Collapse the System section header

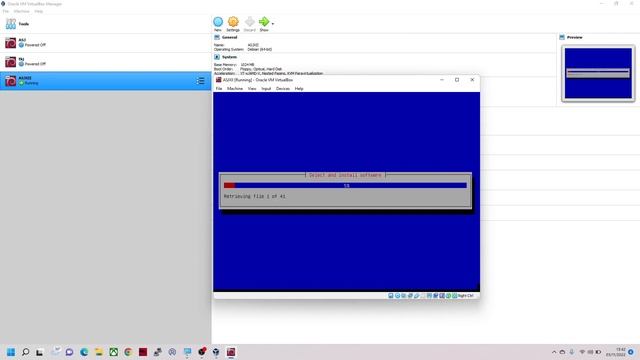tap(229, 57)
